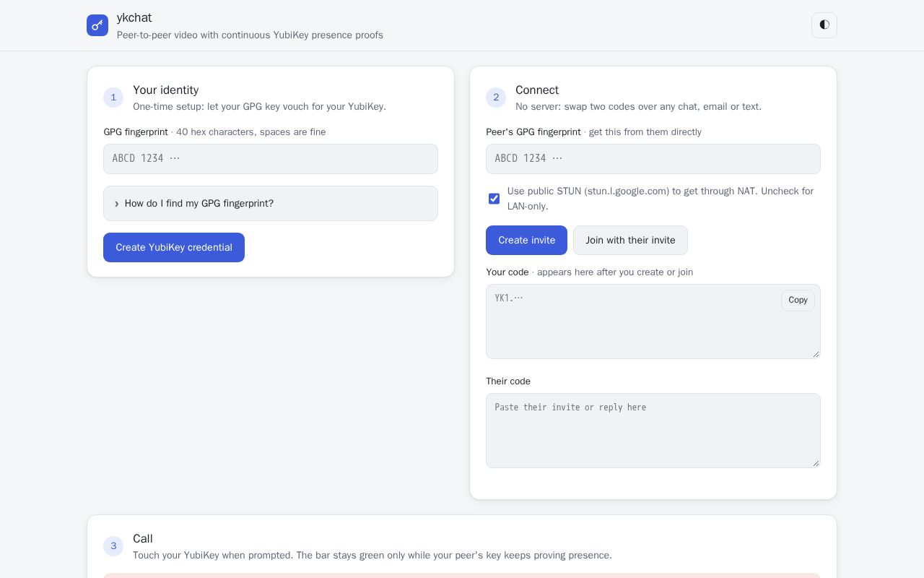Click the Their code paste text area
Viewport: 924px width, 578px height.
coord(653,431)
